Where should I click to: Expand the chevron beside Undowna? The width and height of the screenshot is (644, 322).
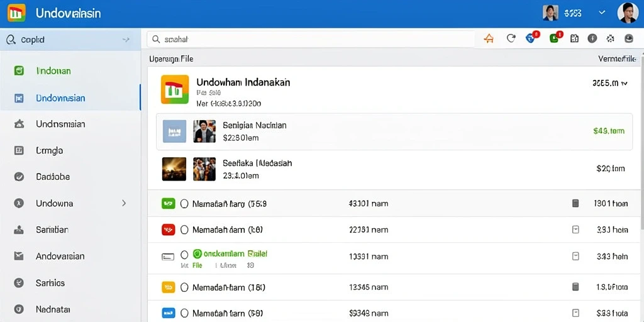124,203
